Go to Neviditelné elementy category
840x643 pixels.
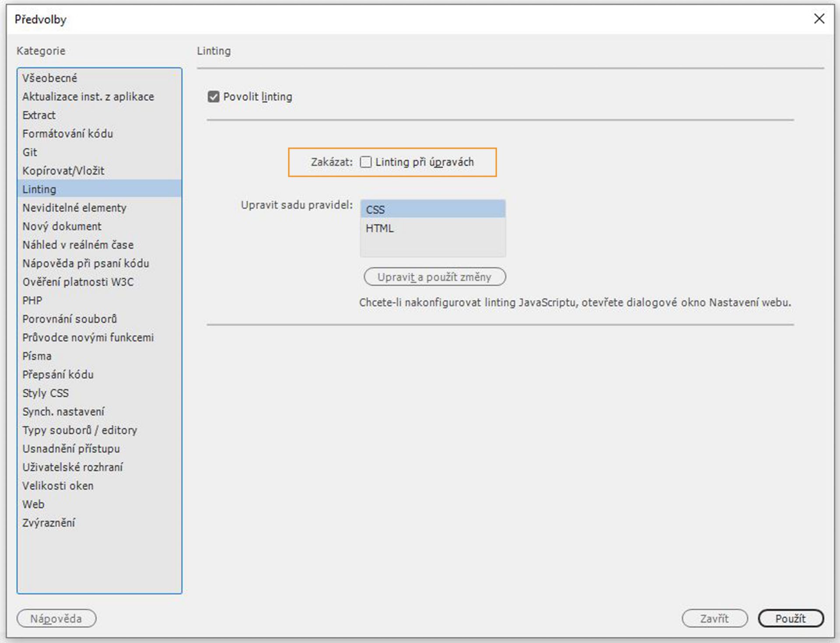click(74, 208)
